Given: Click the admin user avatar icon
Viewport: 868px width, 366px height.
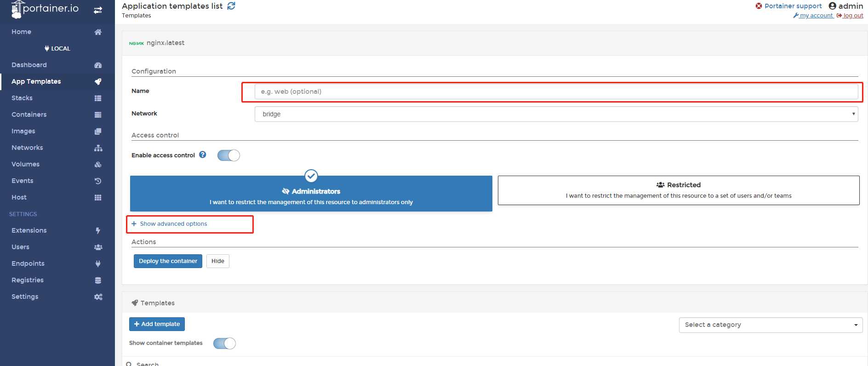Looking at the screenshot, I should (832, 6).
